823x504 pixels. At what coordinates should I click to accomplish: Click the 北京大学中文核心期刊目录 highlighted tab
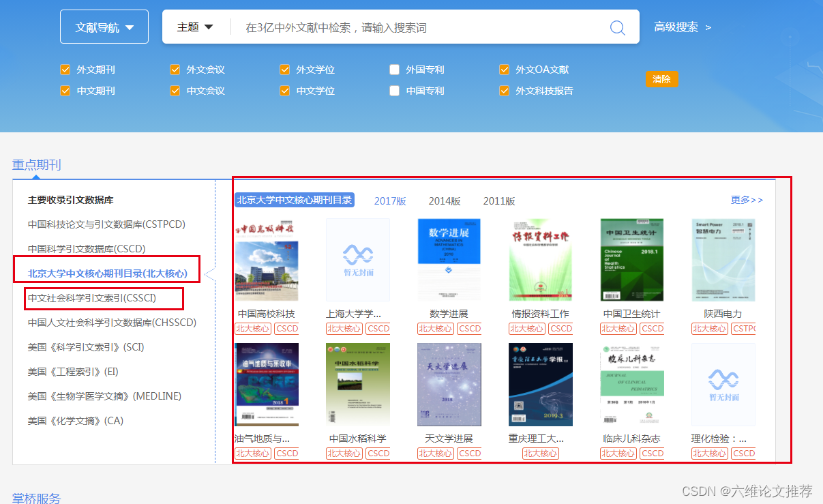point(295,200)
